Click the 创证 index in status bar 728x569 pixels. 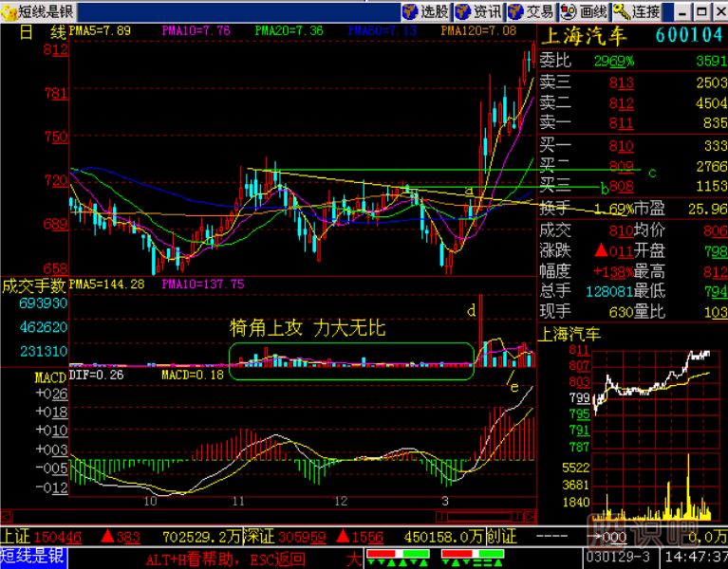(x=502, y=536)
